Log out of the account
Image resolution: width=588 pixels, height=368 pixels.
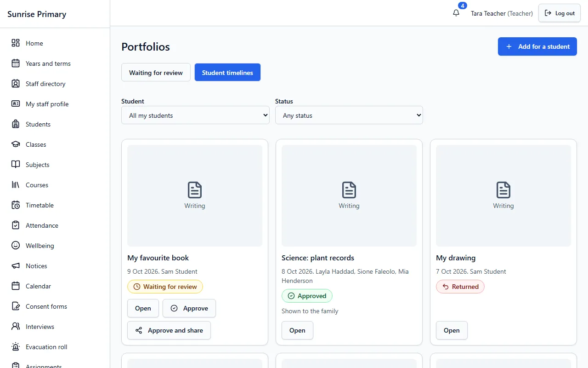coord(560,13)
